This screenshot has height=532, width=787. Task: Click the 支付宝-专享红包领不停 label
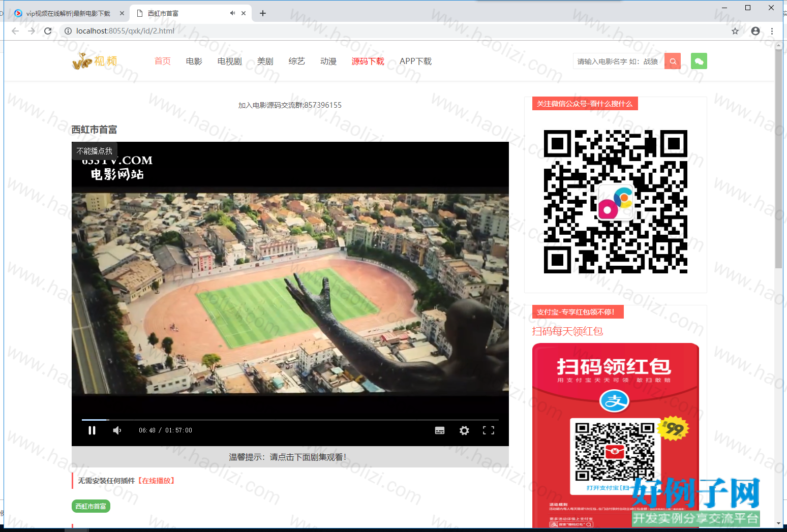click(x=578, y=312)
